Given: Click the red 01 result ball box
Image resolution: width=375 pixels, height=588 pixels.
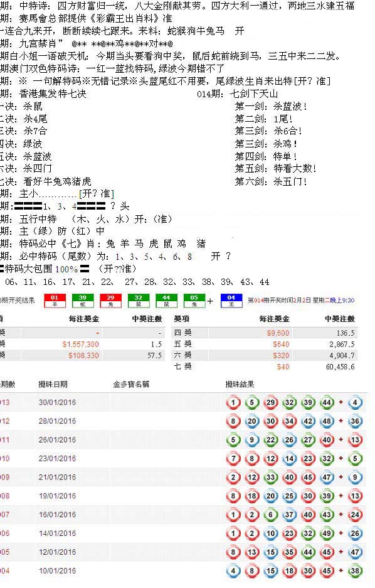Looking at the screenshot, I should coord(55,301).
